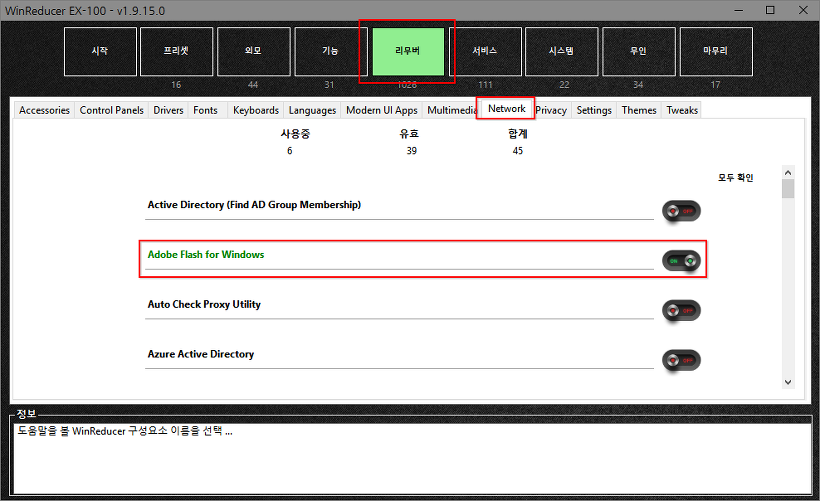Viewport: 820px width, 501px height.
Task: Select the Adobe Flash for Windows label
Action: pos(206,255)
